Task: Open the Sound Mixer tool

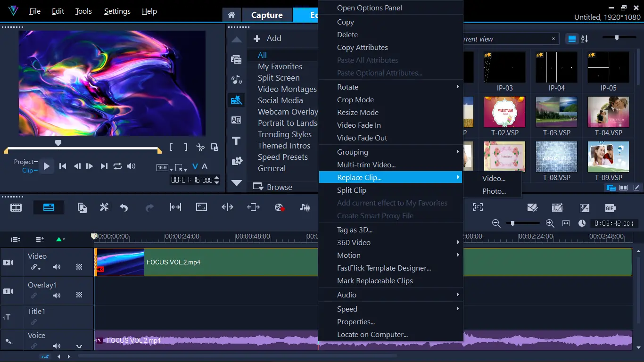Action: click(x=305, y=207)
